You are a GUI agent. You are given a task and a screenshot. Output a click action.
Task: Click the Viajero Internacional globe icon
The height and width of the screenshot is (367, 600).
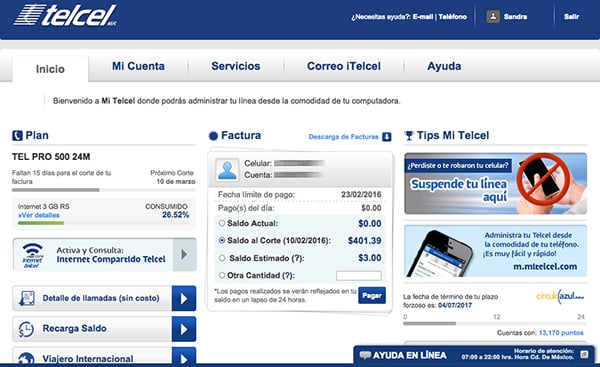point(26,359)
